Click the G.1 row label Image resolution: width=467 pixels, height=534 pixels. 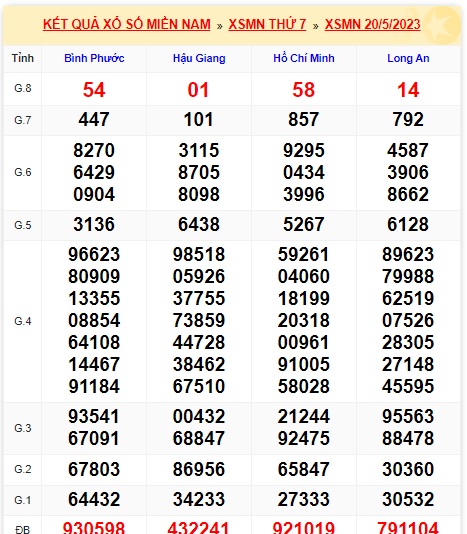[23, 500]
